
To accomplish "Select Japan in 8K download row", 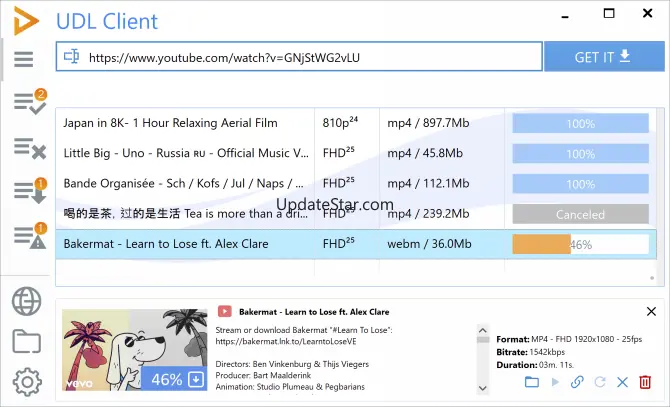I will tap(185, 123).
